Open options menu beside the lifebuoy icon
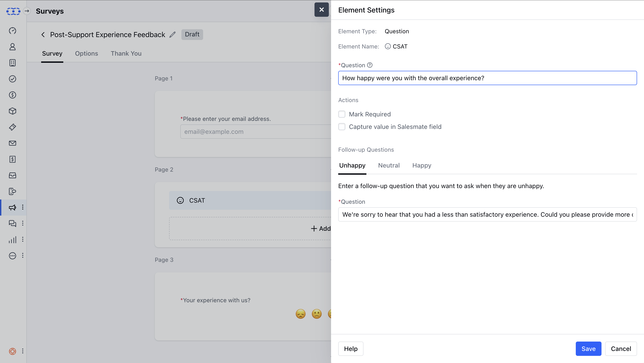This screenshot has height=363, width=644. point(23,351)
